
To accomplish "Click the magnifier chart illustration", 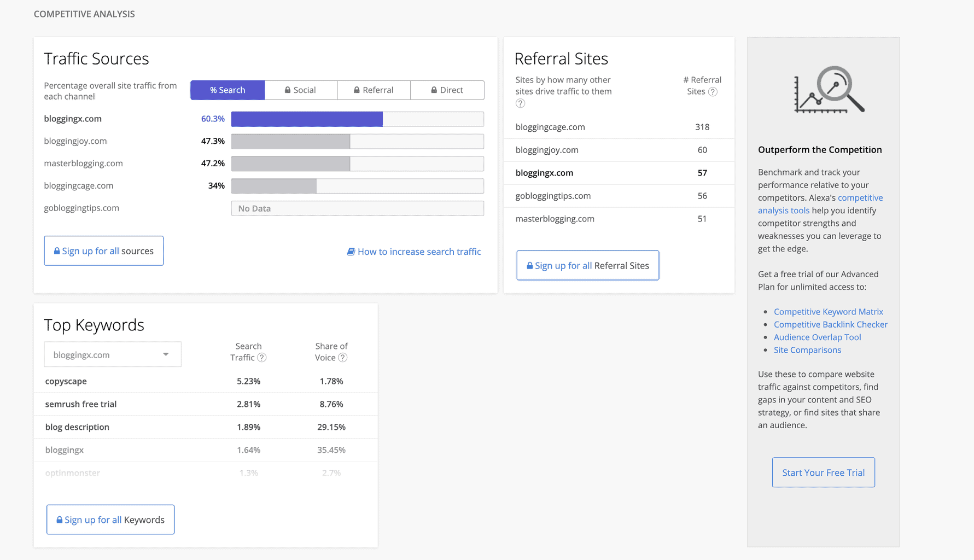I will point(829,90).
